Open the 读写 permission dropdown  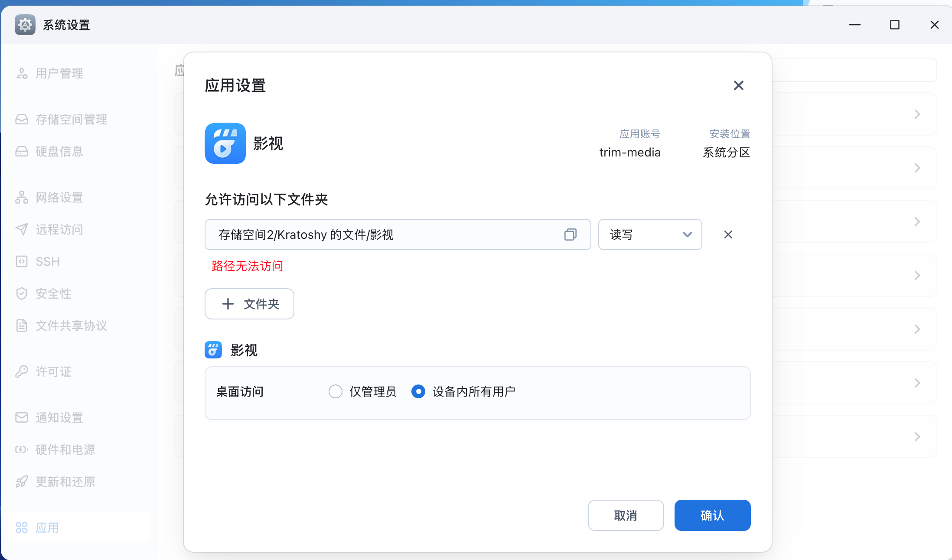pos(650,234)
